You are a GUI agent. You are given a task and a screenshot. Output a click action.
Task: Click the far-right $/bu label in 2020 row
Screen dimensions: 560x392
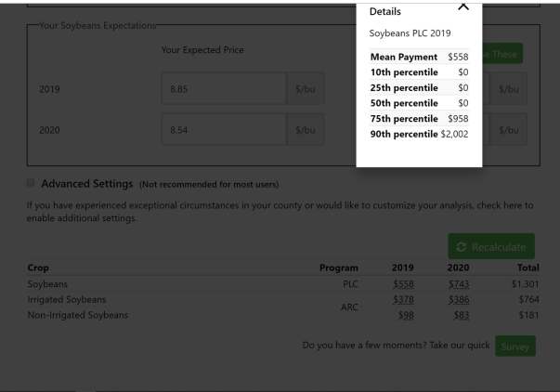tap(508, 129)
